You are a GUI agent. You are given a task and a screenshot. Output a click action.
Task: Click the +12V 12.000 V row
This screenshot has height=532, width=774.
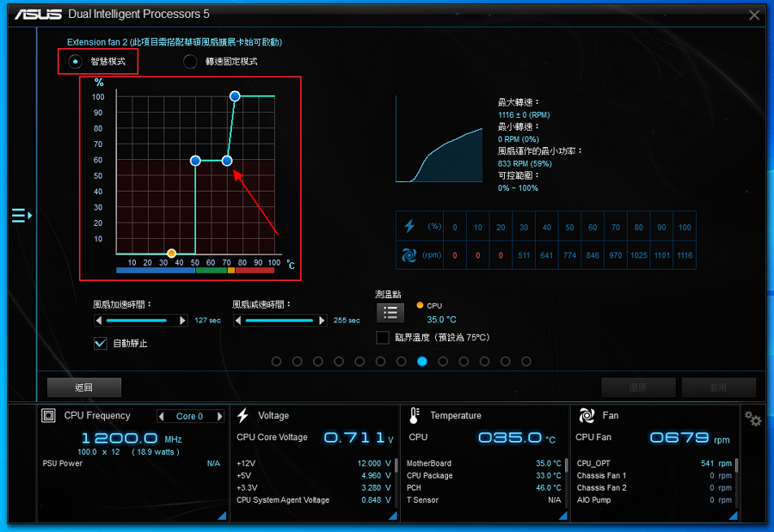click(313, 463)
